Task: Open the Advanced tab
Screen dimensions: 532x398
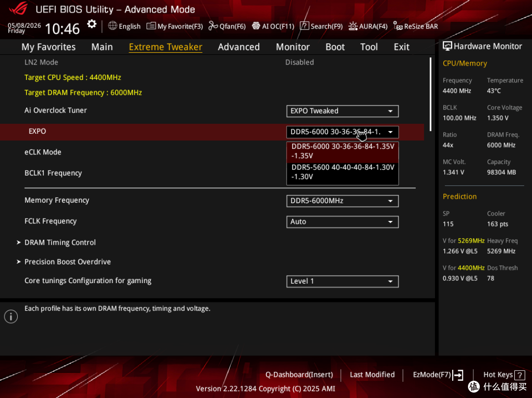Action: [238, 47]
